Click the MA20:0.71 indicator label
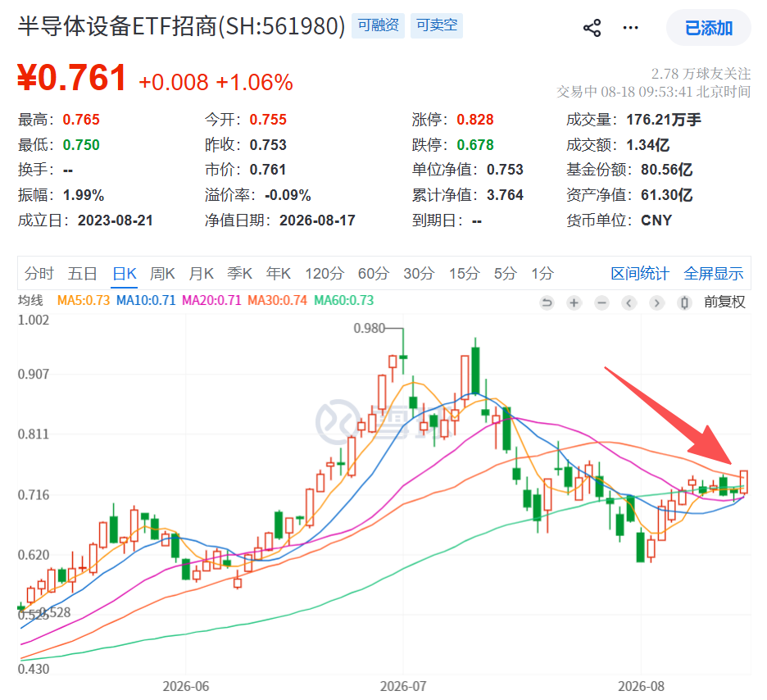The width and height of the screenshot is (767, 700). point(211,300)
